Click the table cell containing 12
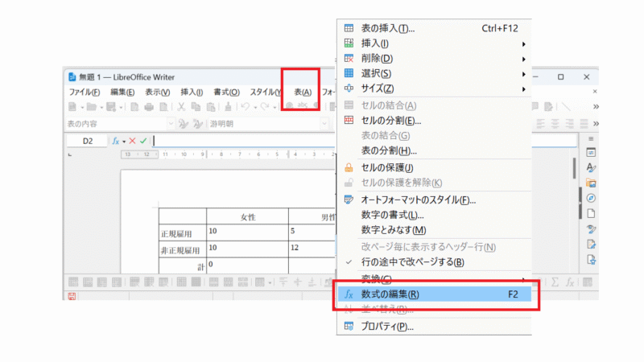Image resolution: width=644 pixels, height=362 pixels. (312, 249)
